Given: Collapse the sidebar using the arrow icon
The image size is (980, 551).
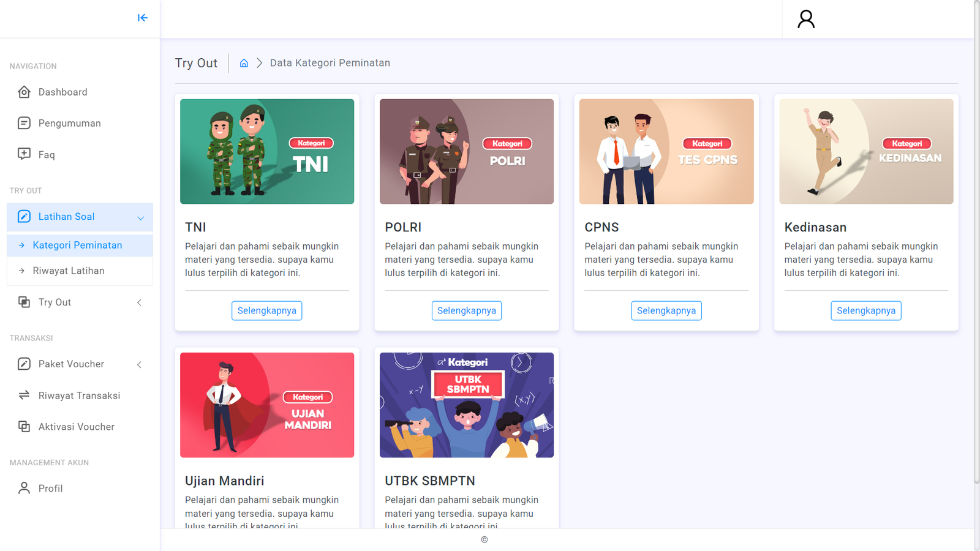Looking at the screenshot, I should tap(142, 18).
